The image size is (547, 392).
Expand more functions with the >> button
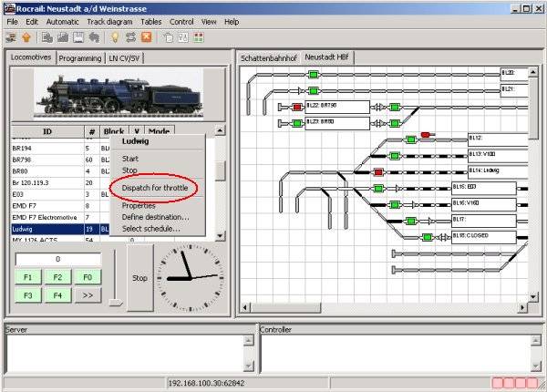[x=87, y=295]
